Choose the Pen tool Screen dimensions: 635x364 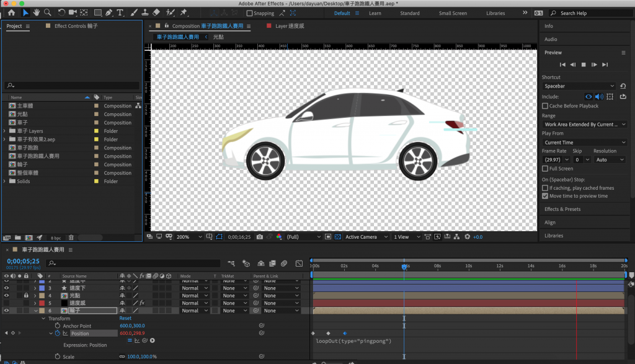pyautogui.click(x=109, y=12)
